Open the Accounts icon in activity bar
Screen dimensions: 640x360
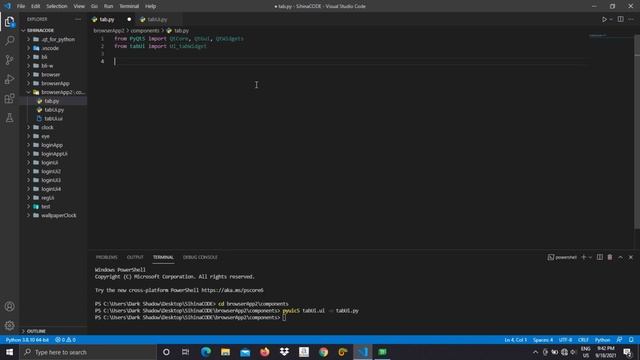tap(9, 306)
